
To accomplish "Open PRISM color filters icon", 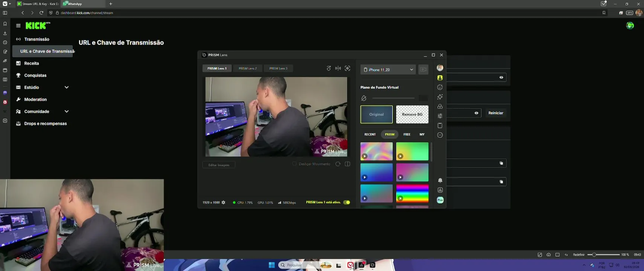I will pyautogui.click(x=440, y=107).
